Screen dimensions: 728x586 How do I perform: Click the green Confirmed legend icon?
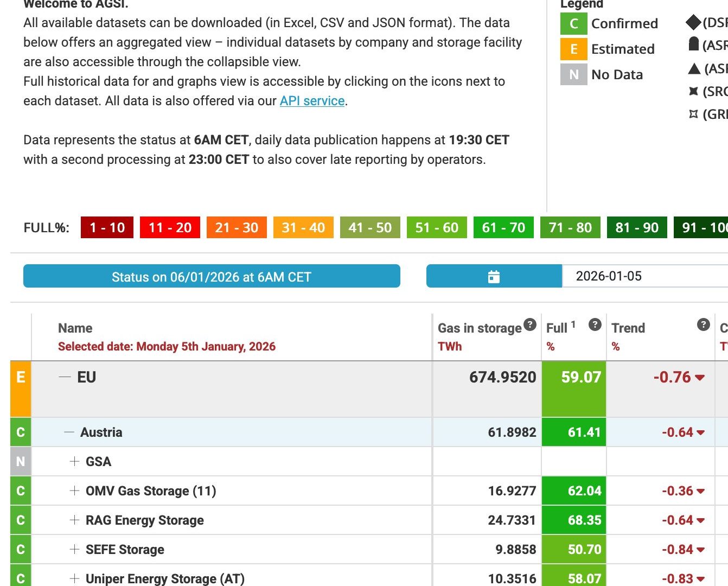[x=573, y=24]
